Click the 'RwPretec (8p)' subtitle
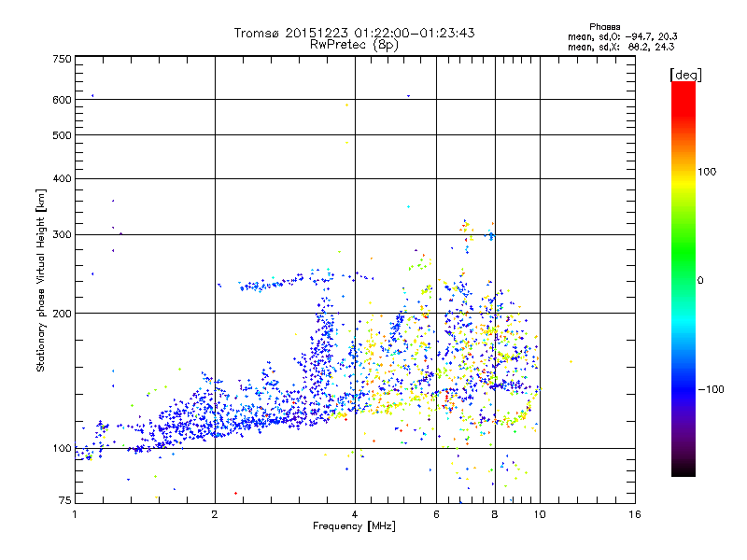 pos(354,45)
